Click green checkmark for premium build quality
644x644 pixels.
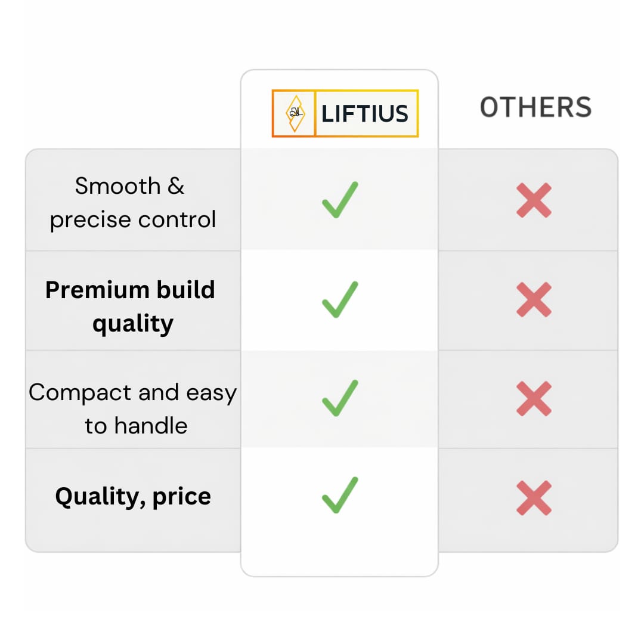[340, 299]
